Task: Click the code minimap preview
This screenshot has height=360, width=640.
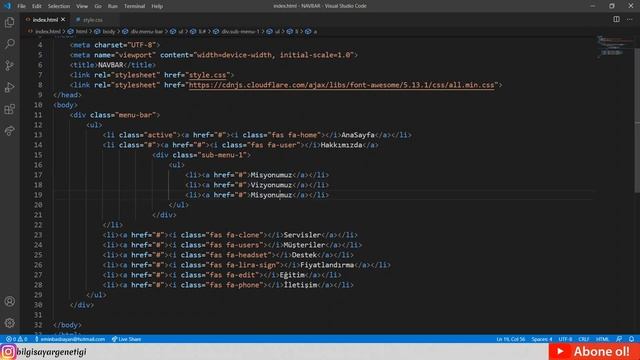Action: tap(614, 47)
